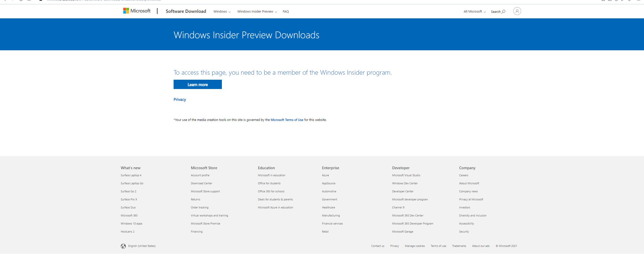
Task: Expand the Windows dropdown menu
Action: (x=222, y=12)
